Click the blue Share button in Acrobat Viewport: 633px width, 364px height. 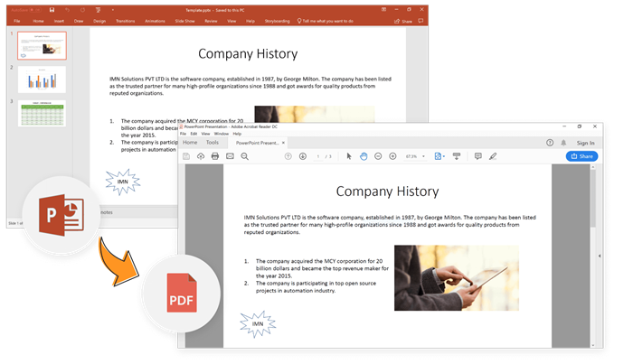pos(581,156)
